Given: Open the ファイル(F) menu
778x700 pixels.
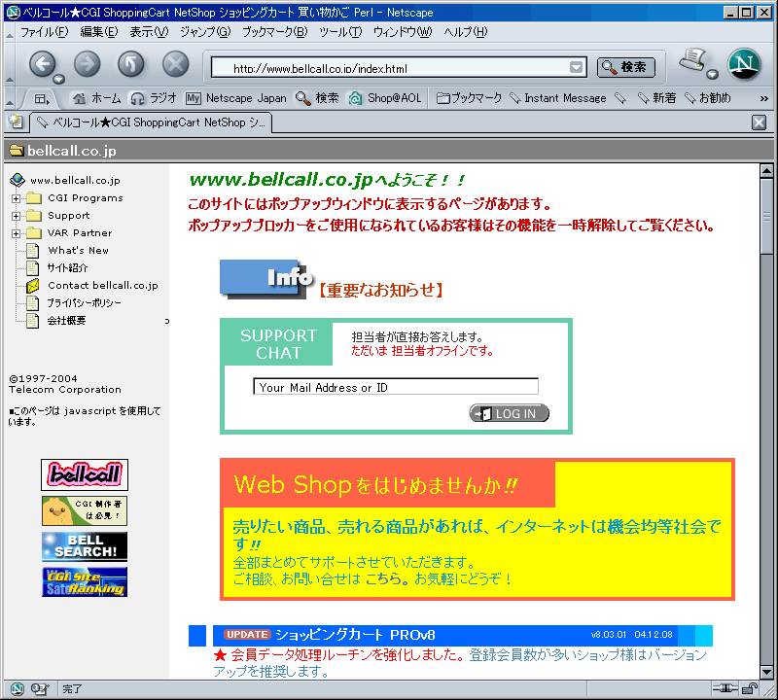Looking at the screenshot, I should (x=44, y=32).
